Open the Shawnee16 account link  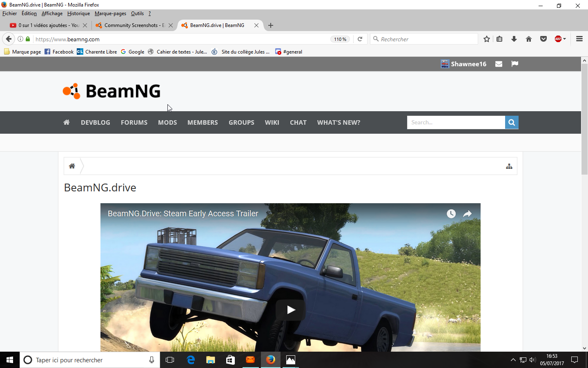pos(468,64)
